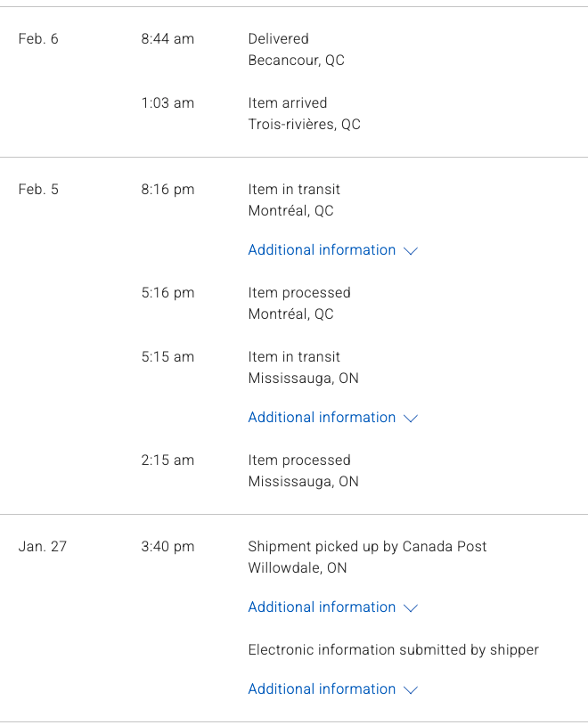The image size is (588, 725).
Task: Show Additional information for shipper electronic submission
Action: (322, 689)
